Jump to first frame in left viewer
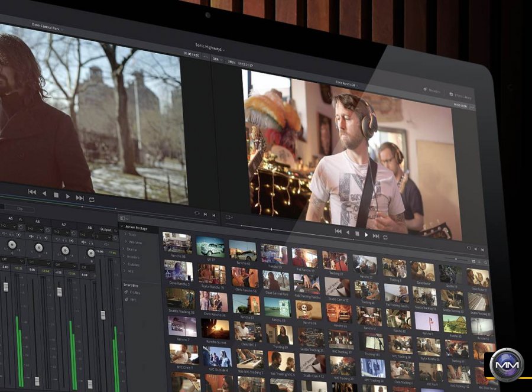This screenshot has width=532, height=392. (x=33, y=192)
